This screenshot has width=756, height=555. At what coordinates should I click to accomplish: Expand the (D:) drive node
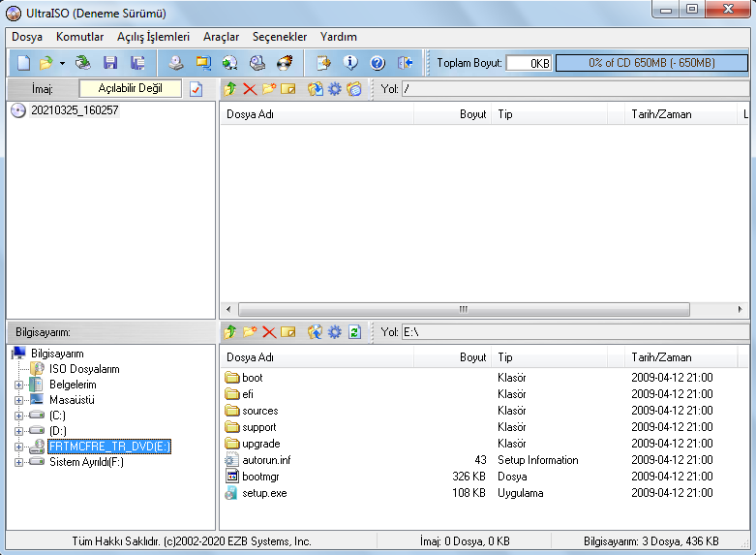tap(18, 431)
